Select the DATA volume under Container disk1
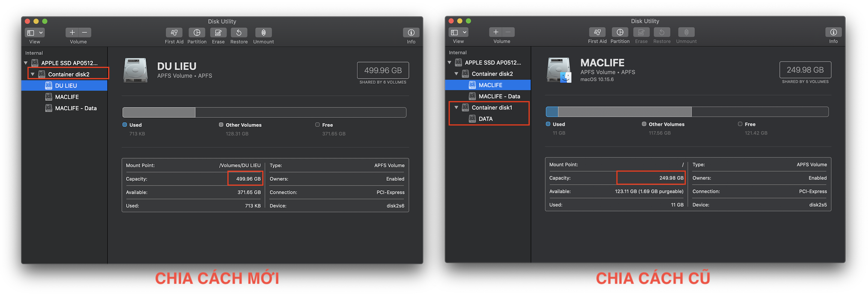This screenshot has height=296, width=868. [x=486, y=119]
